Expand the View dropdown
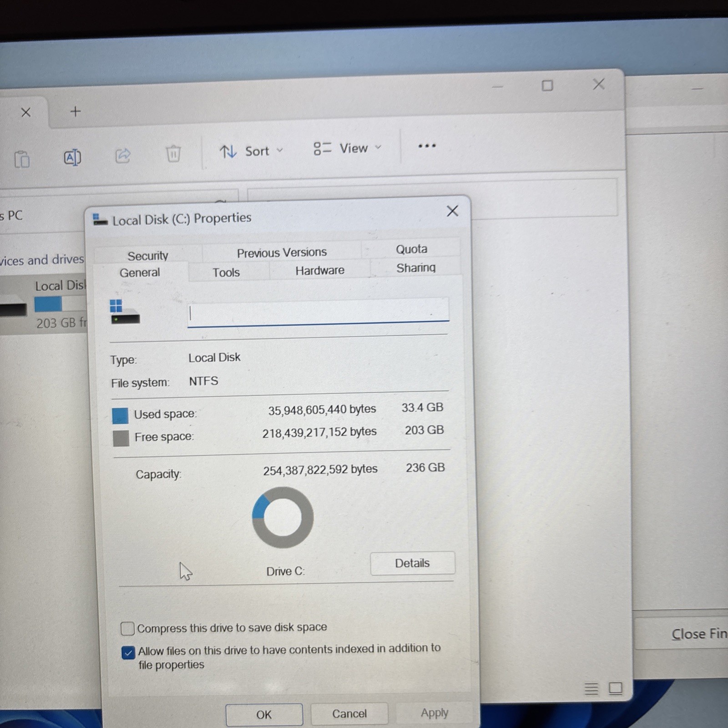Screen dimensions: 728x728 [x=347, y=148]
